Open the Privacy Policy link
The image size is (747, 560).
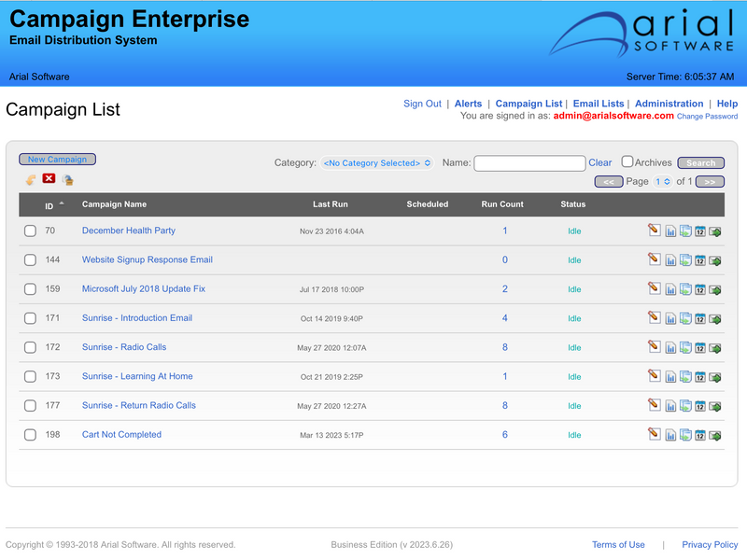(x=710, y=544)
